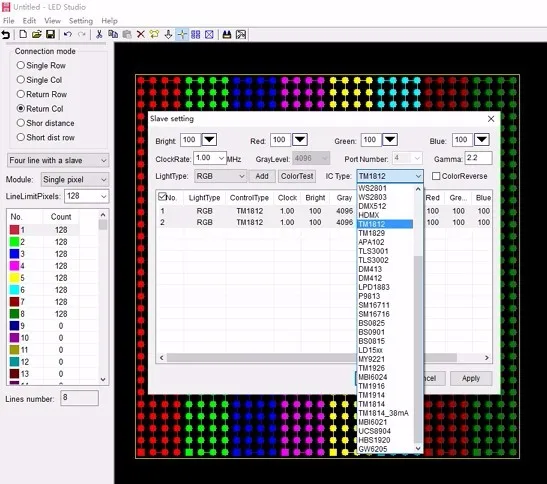Click the LED Studio app icon
This screenshot has width=547, height=484.
6,7
